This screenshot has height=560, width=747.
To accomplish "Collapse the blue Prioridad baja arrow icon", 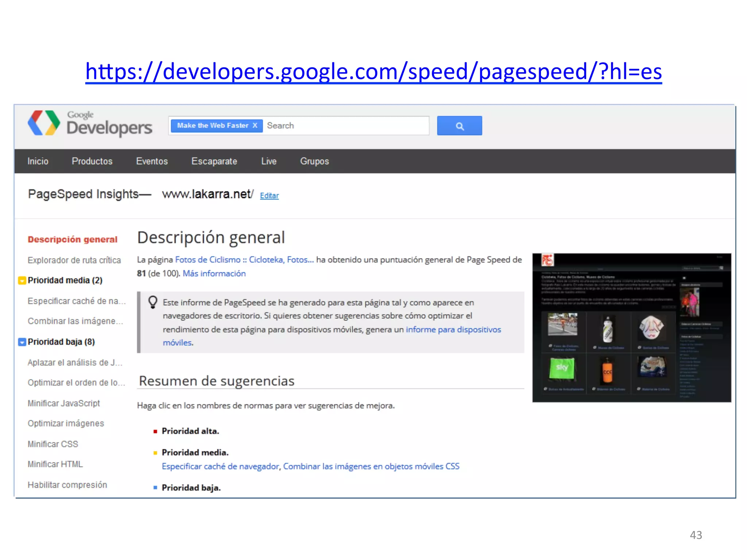I will point(22,342).
